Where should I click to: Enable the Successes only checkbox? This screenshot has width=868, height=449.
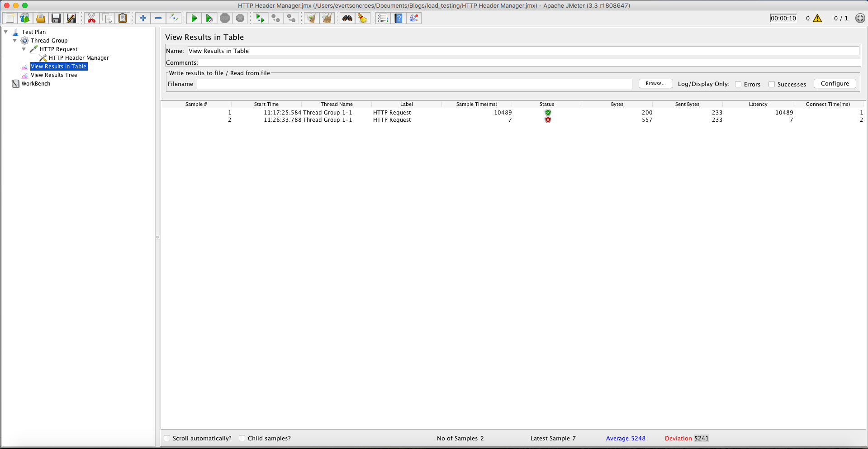pos(772,84)
